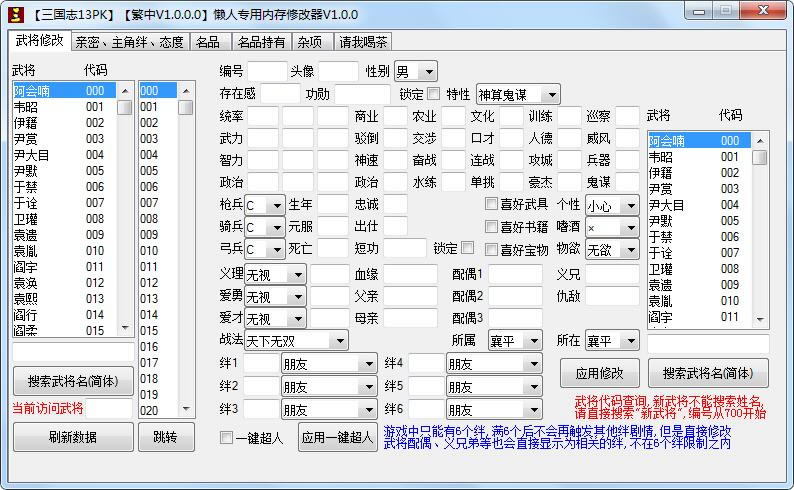794x490 pixels.
Task: Open the 所属 dropdown showing 襄平
Action: pyautogui.click(x=515, y=341)
